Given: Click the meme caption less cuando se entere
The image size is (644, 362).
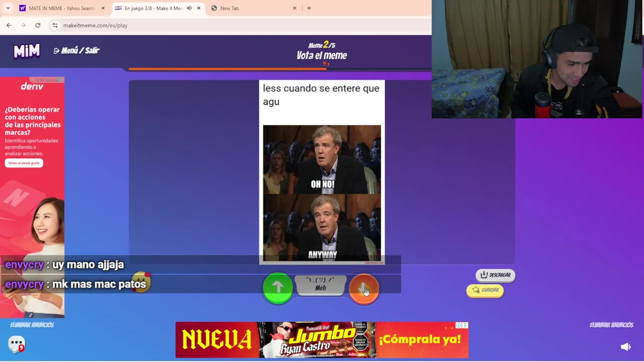Looking at the screenshot, I should [321, 95].
